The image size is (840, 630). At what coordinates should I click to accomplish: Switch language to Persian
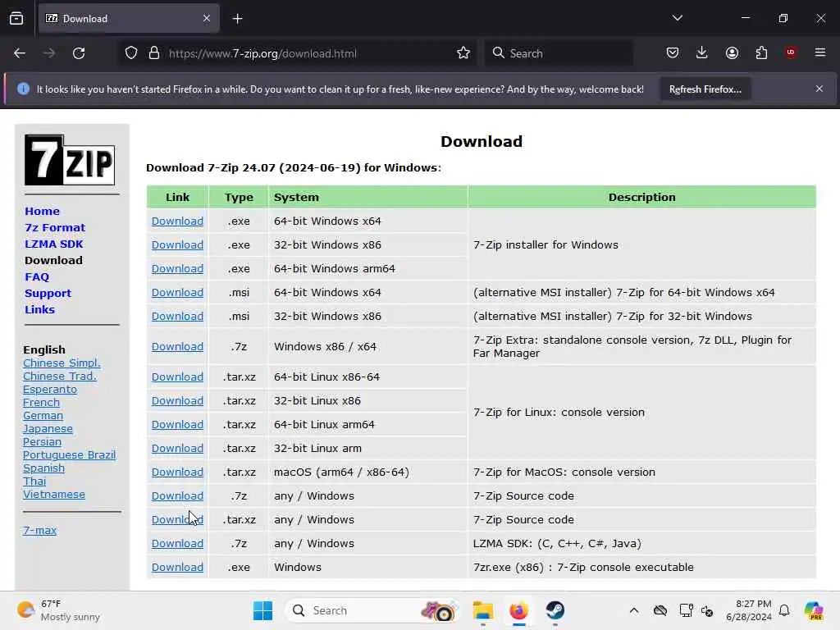(x=43, y=442)
